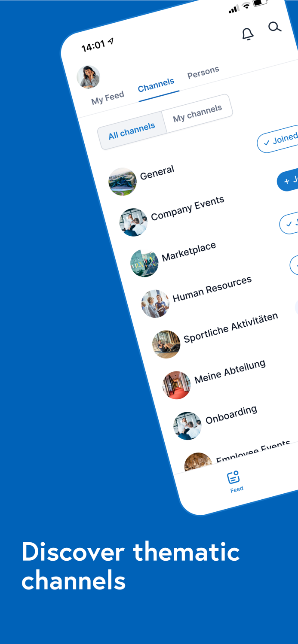
Task: Open the General channel image icon
Action: coord(123,182)
